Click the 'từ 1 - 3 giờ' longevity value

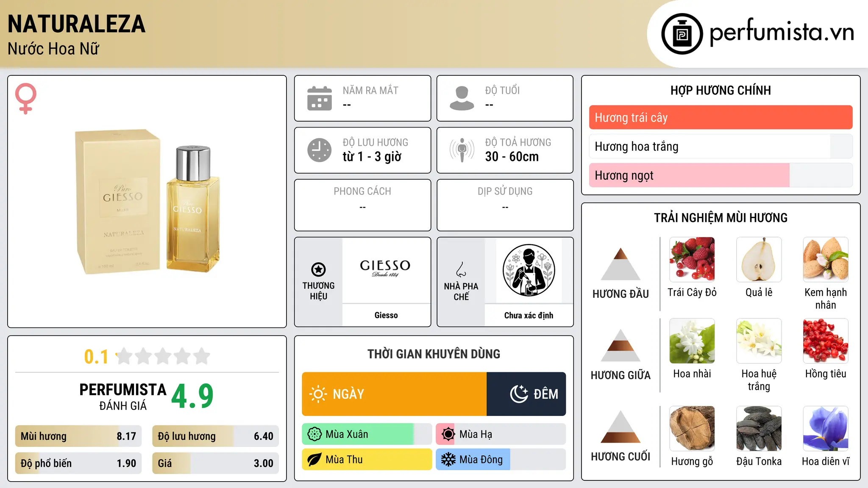pos(372,157)
